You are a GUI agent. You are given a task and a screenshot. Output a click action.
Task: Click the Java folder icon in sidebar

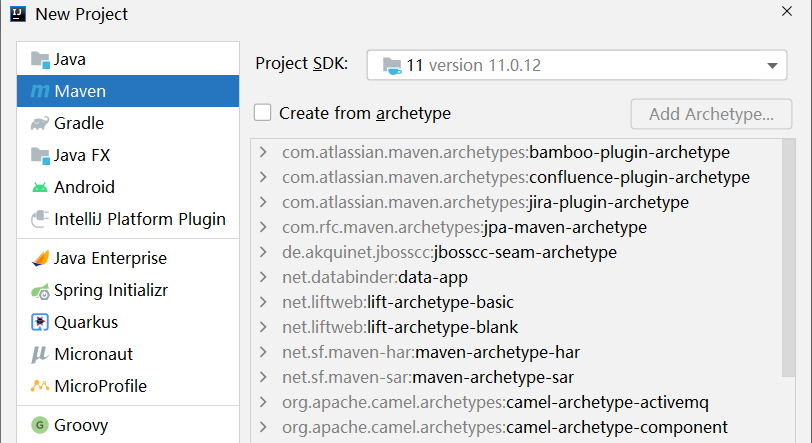click(40, 60)
